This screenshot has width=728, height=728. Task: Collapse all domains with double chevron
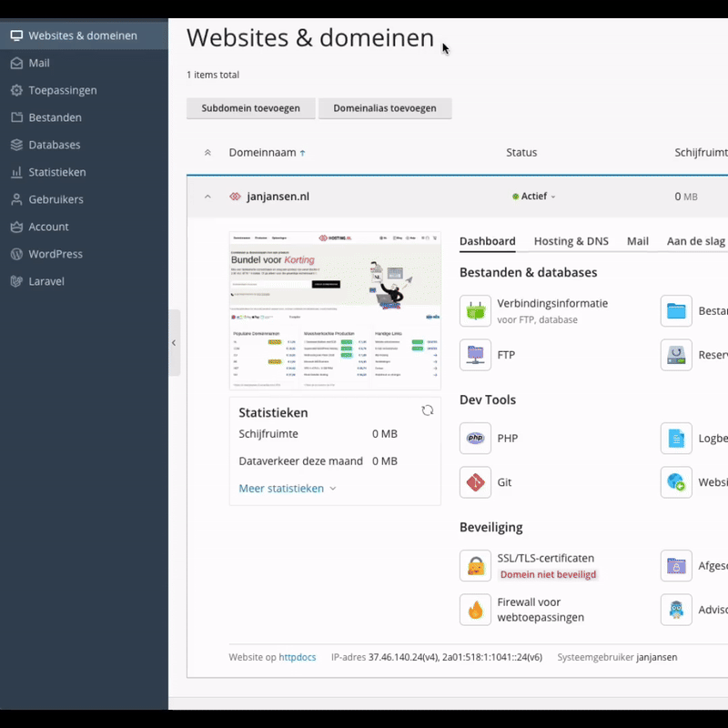tap(207, 153)
